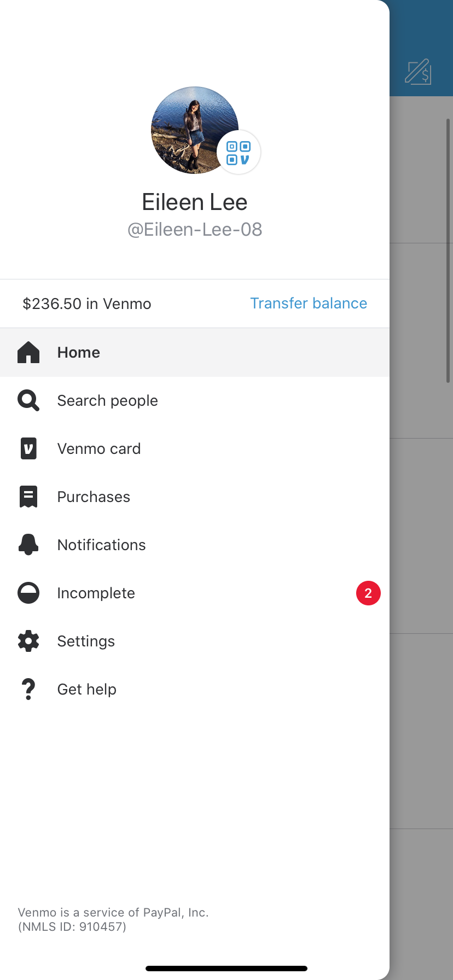Screen dimensions: 453x980
Task: Select the Home menu item
Action: [195, 353]
